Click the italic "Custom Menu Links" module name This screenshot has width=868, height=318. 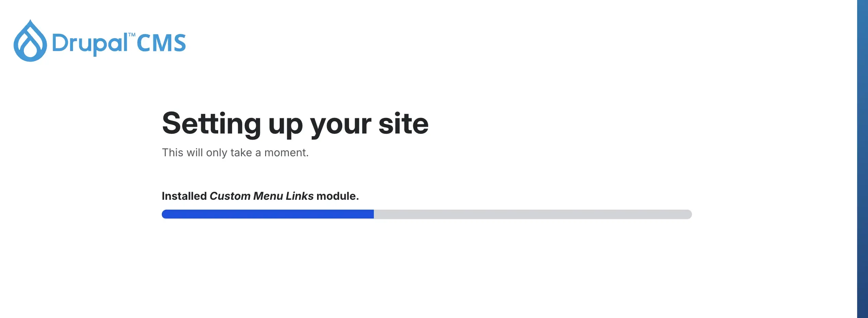[261, 196]
